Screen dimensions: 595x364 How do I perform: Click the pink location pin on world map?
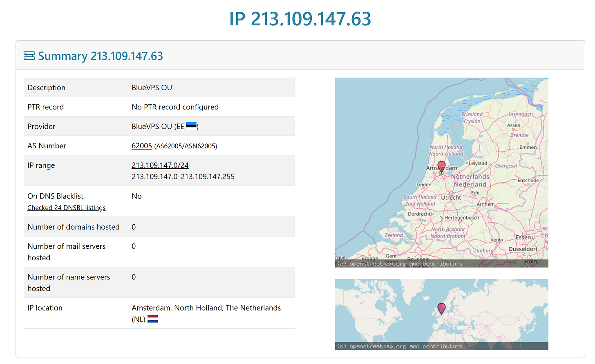(441, 308)
